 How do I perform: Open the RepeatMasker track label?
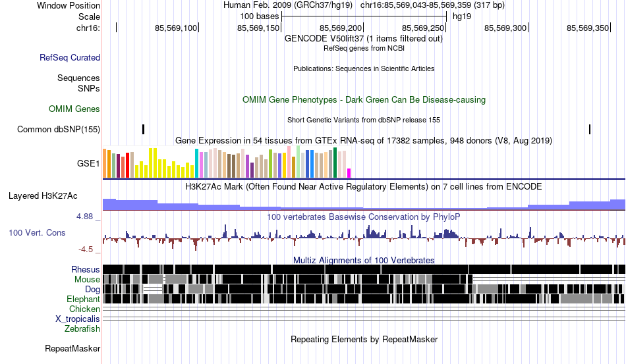point(72,348)
